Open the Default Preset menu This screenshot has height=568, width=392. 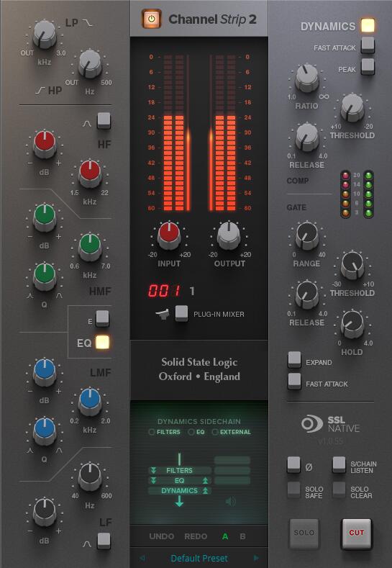click(199, 558)
